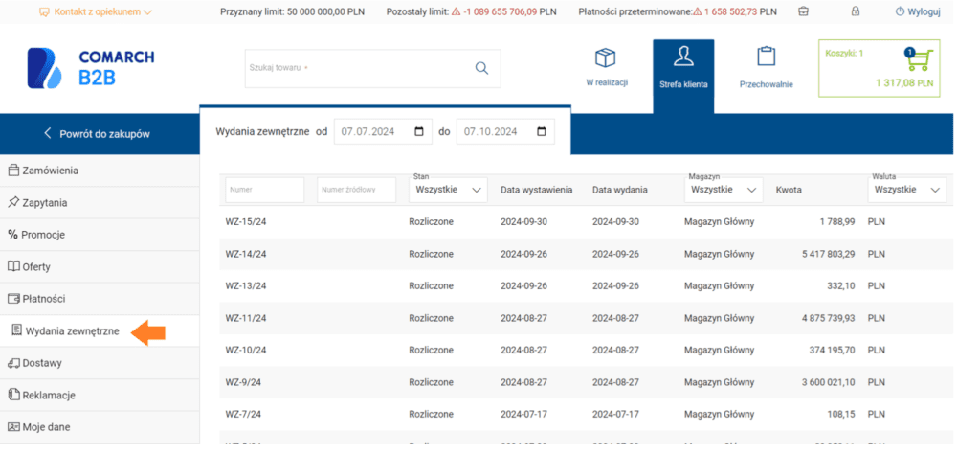Click Pozostały limit value -1 089 655 706,09
This screenshot has height=455, width=980.
500,11
